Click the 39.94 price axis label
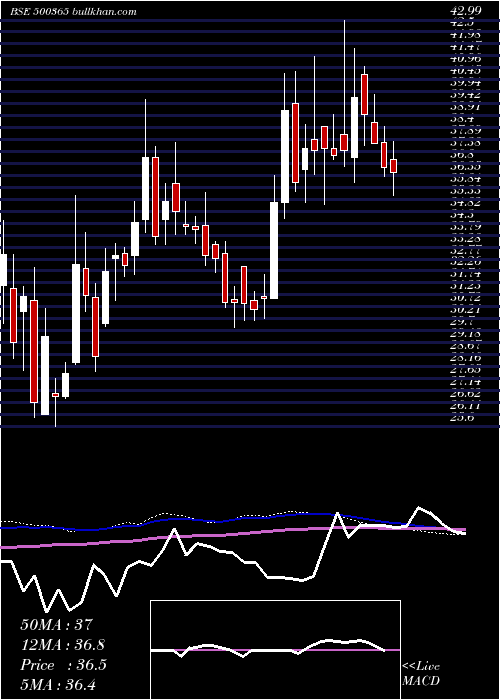Screen dimensions: 500x700 tap(465, 83)
